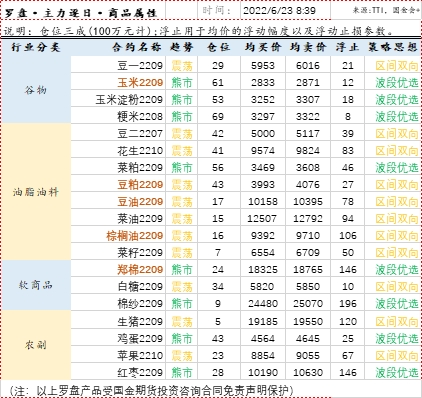Pick the 菜油2209 contract cell
Screen dimensions: 422x398
pos(140,219)
